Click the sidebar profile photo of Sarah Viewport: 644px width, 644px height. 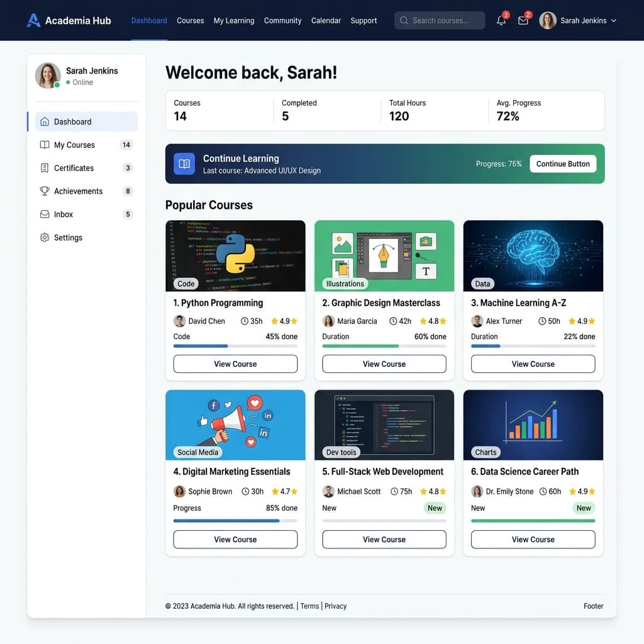click(48, 75)
